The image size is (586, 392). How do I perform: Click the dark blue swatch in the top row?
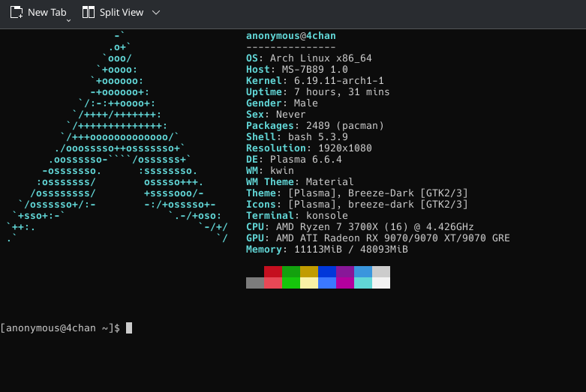[x=327, y=271]
